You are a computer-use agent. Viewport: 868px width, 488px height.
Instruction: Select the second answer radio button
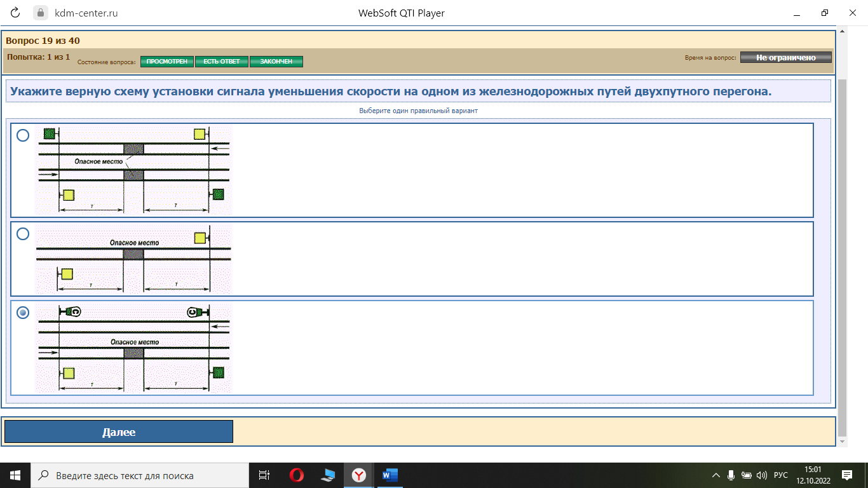tap(23, 234)
